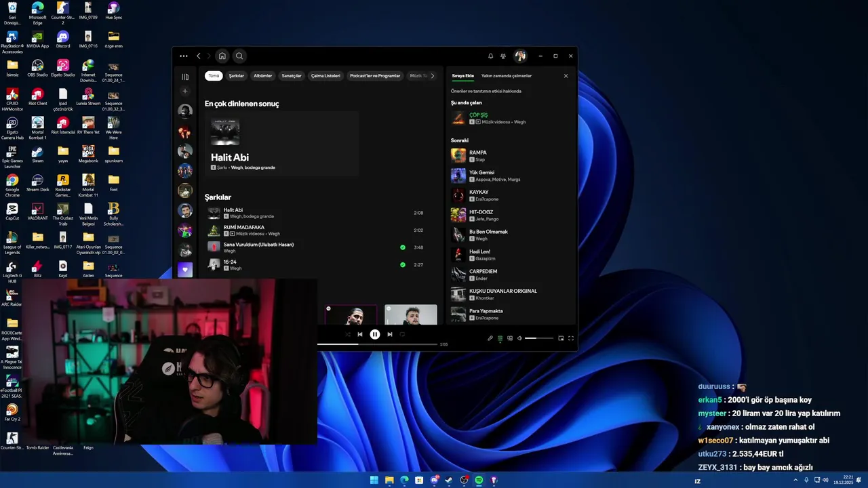868x488 pixels.
Task: Select the Podcast'ler ve Programlar chip
Action: point(375,76)
